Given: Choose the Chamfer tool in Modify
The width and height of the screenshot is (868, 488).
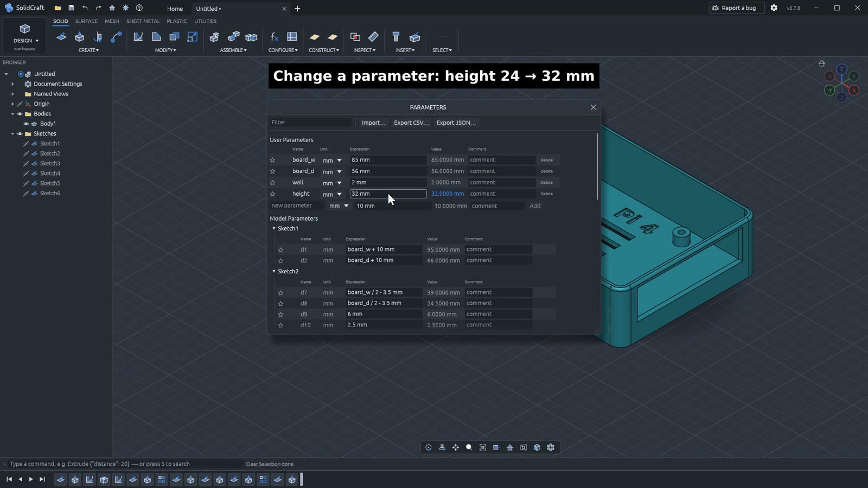Looking at the screenshot, I should click(156, 37).
